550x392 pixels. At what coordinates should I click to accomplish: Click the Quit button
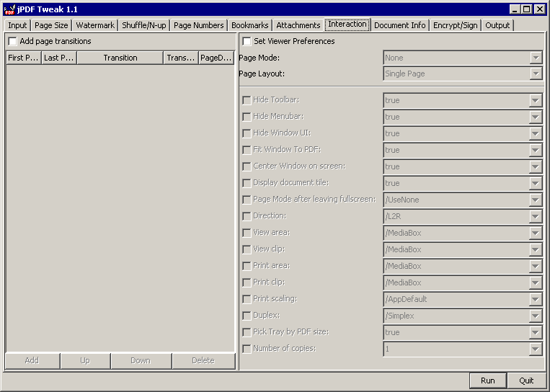(525, 380)
